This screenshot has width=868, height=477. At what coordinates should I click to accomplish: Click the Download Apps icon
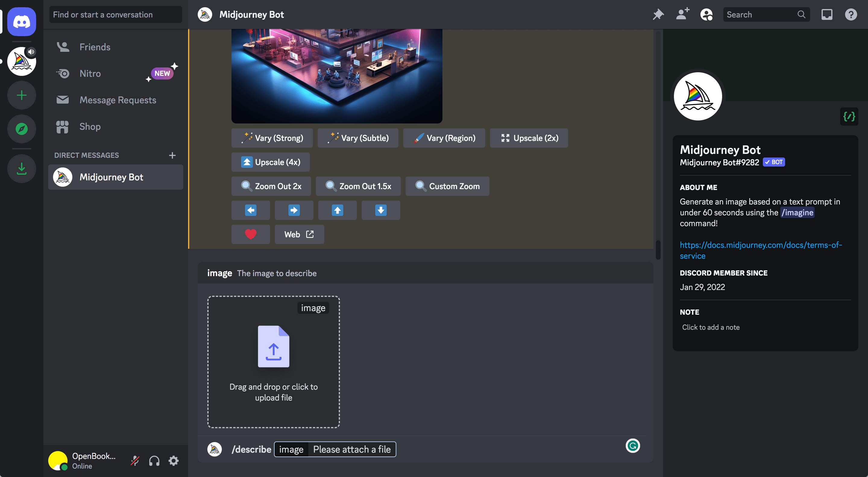22,169
